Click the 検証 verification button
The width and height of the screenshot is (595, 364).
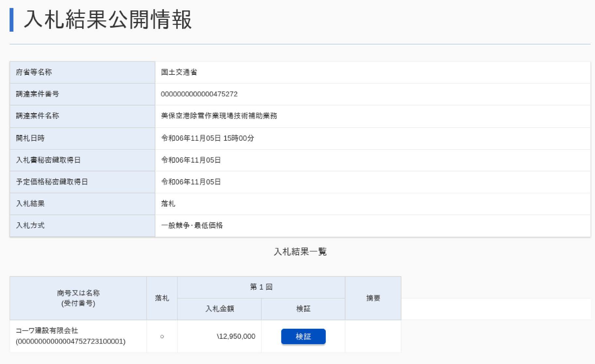(x=303, y=336)
